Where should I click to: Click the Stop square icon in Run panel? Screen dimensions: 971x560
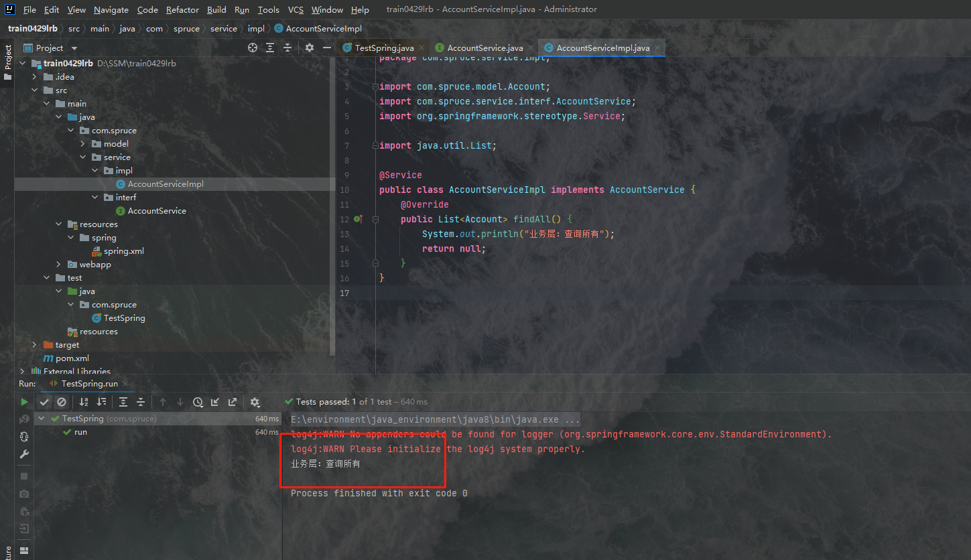pyautogui.click(x=24, y=476)
